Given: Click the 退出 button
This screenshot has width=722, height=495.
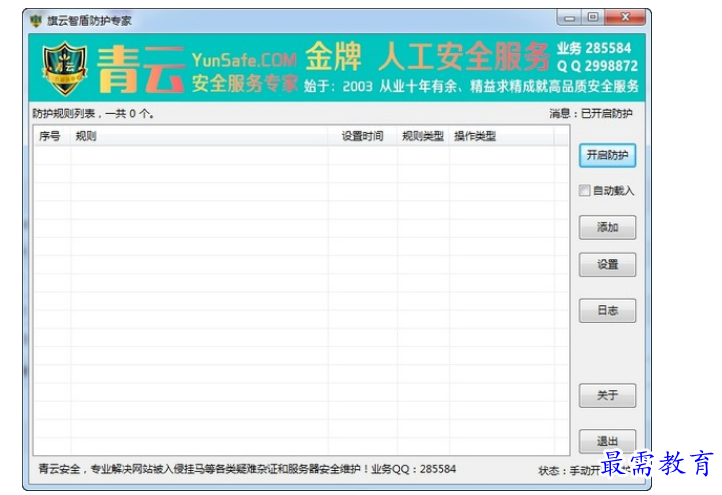Looking at the screenshot, I should coord(607,441).
